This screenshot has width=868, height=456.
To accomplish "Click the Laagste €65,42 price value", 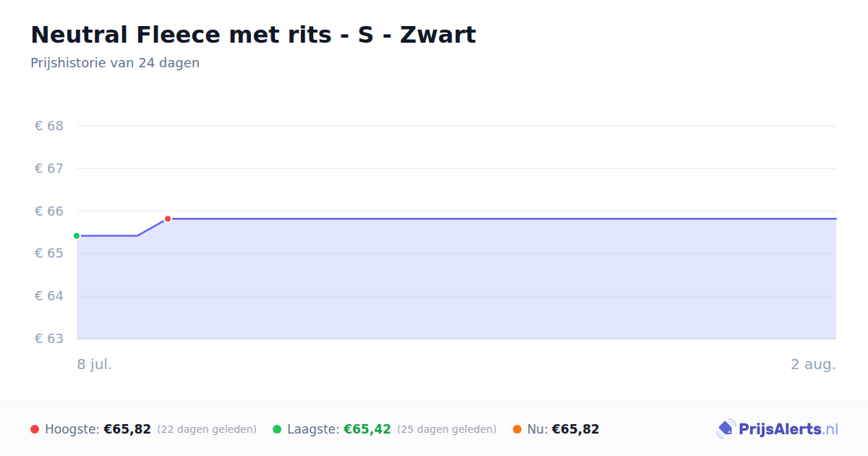I will pyautogui.click(x=367, y=429).
